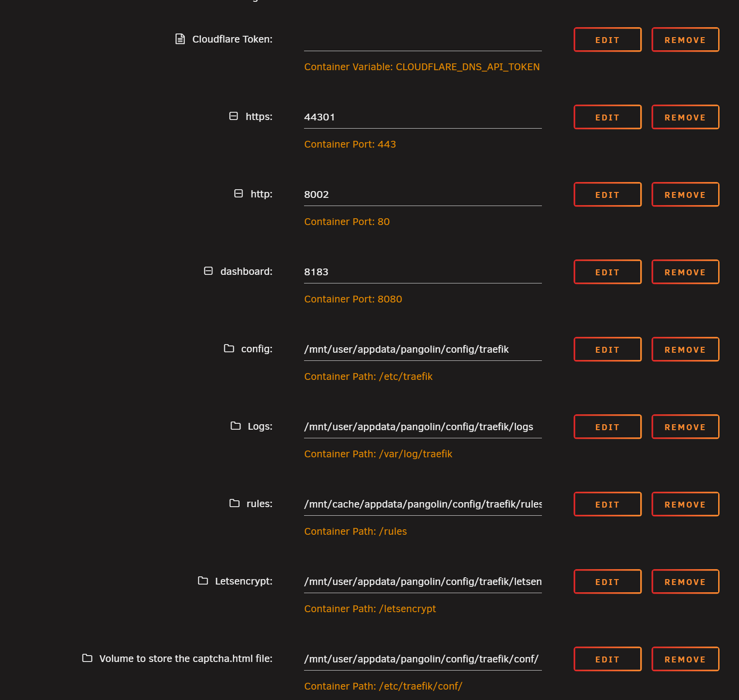Click the folder icon next to config

point(229,349)
